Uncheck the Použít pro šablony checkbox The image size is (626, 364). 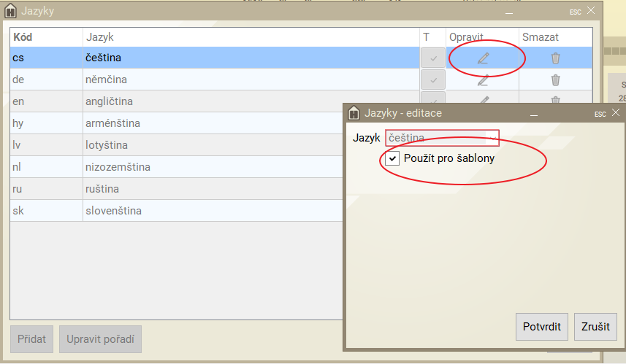point(393,158)
